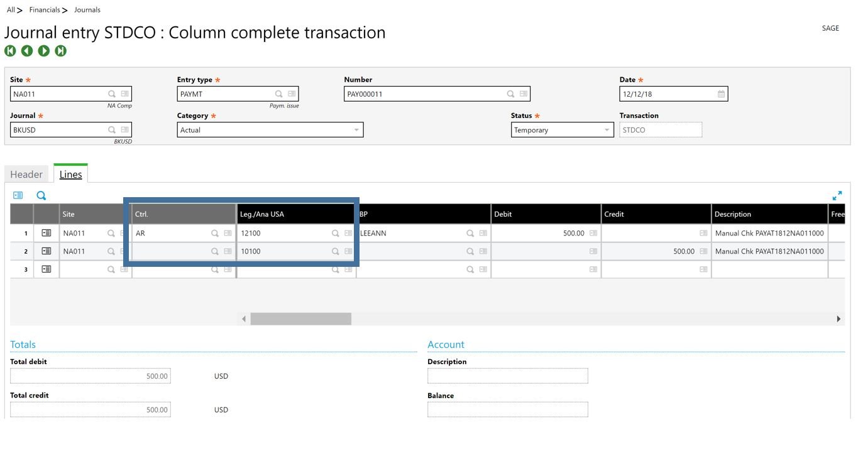Click the search magnifier in Number field
The image size is (868, 459).
pos(511,94)
